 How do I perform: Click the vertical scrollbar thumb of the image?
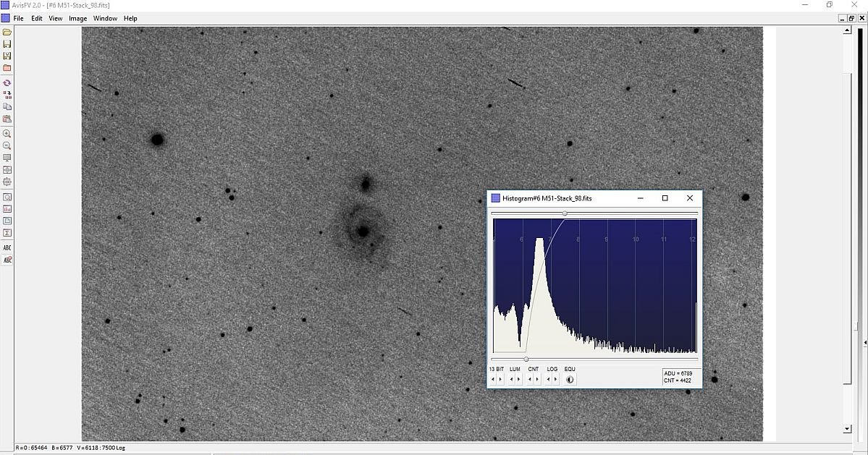pos(847,228)
